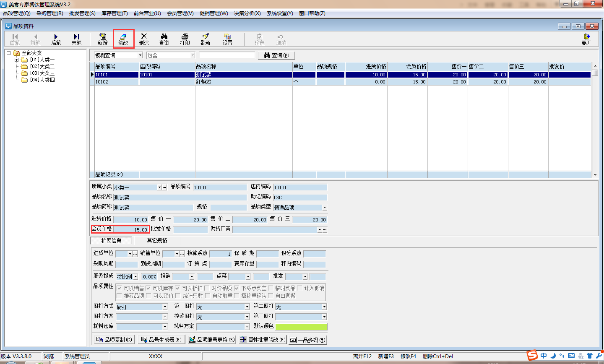Click the 品项复制(C) button
The height and width of the screenshot is (364, 604).
[x=114, y=340]
